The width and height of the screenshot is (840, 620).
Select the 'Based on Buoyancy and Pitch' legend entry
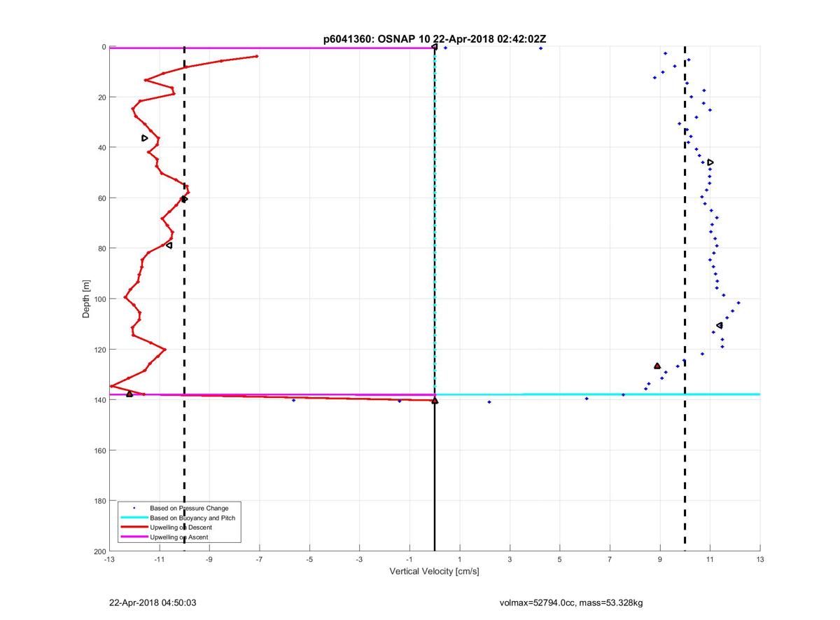coord(193,518)
